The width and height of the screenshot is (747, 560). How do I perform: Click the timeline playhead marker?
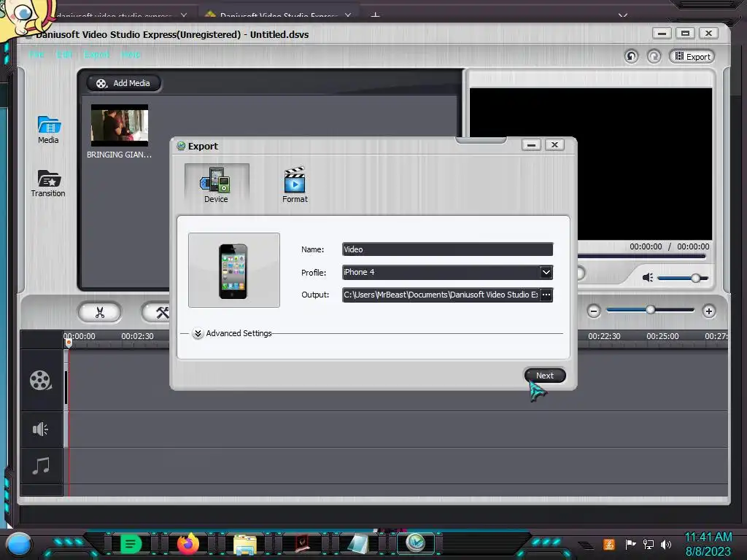tap(69, 343)
